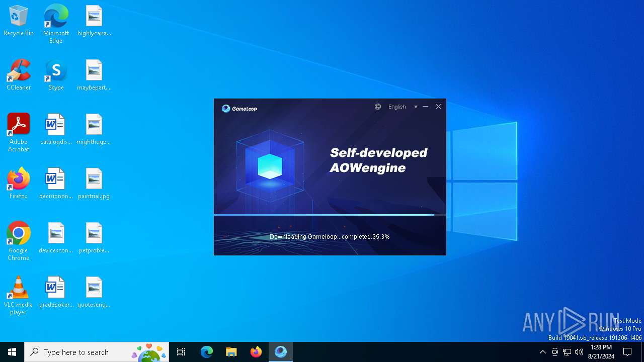Screen dimensions: 644x362
Task: Select the mighthuge image file
Action: pos(94,129)
